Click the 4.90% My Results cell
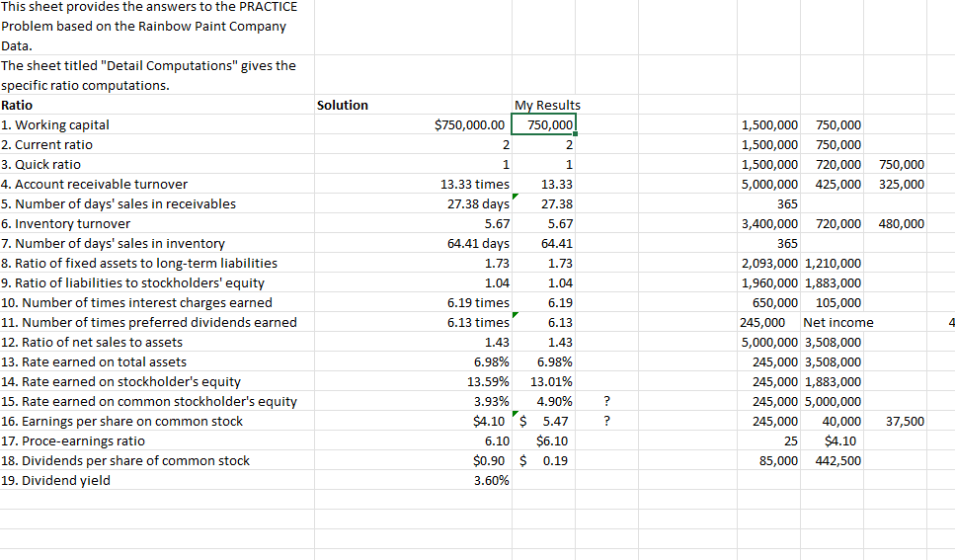The height and width of the screenshot is (560, 955). coord(544,401)
